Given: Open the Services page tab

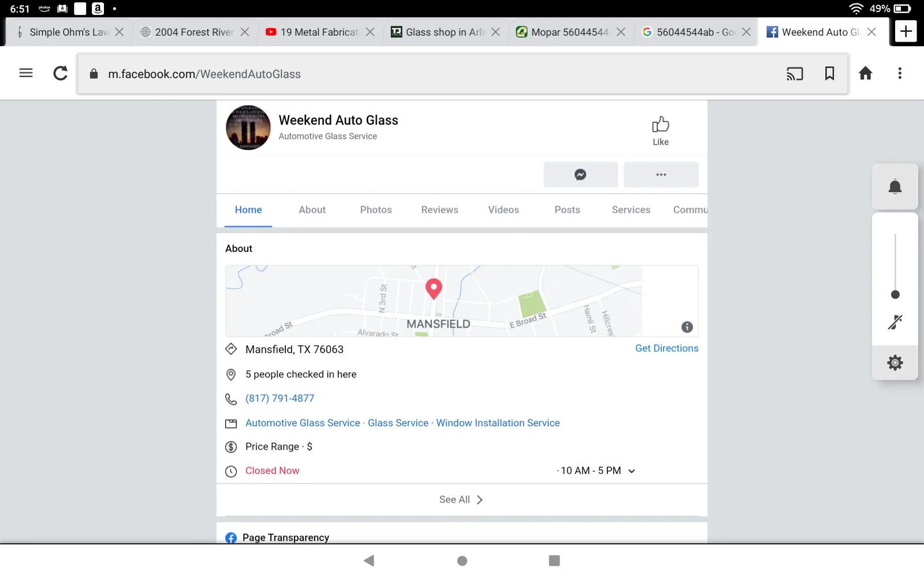Looking at the screenshot, I should (x=631, y=210).
